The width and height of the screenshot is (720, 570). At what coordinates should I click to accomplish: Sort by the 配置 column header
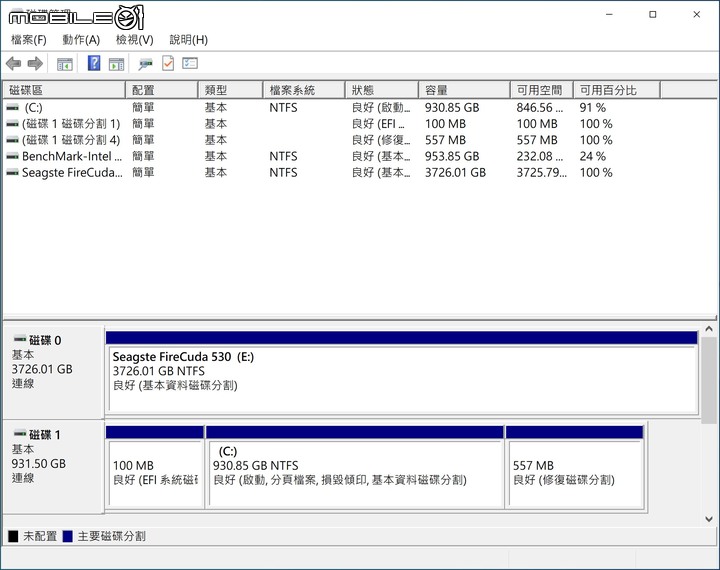click(x=162, y=90)
